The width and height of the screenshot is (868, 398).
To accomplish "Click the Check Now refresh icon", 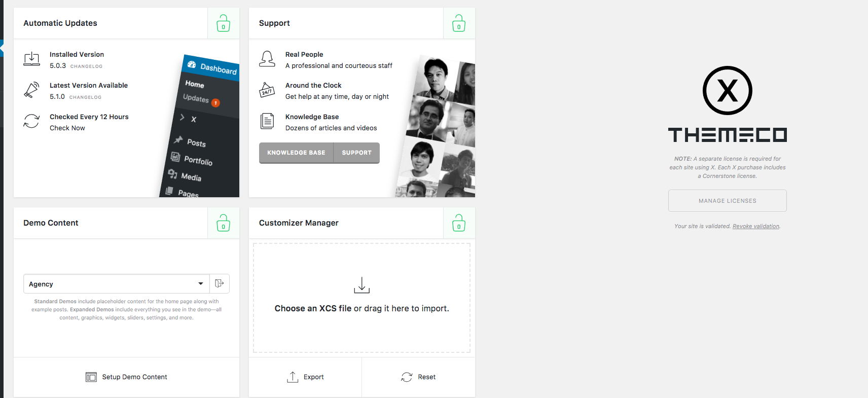I will click(x=31, y=121).
